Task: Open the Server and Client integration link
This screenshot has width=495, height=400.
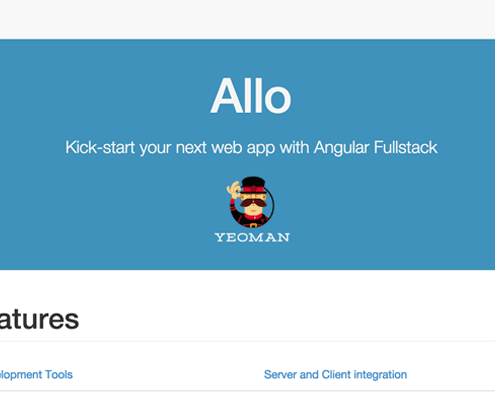Action: [x=335, y=375]
